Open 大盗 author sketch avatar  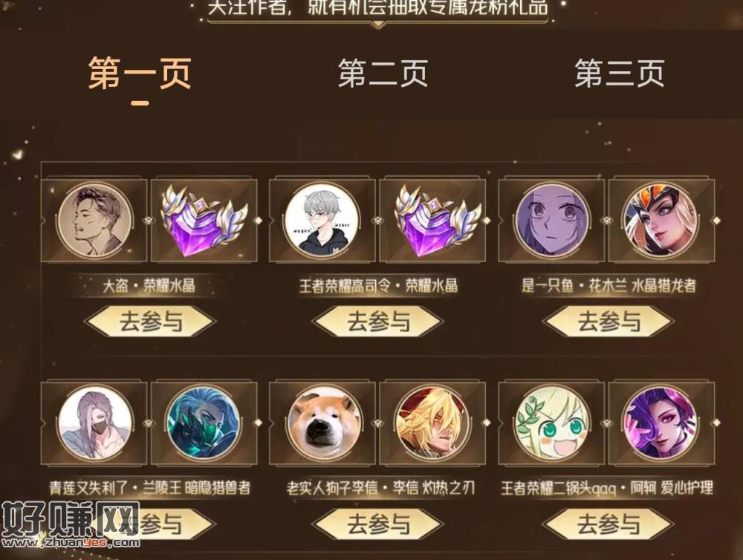(95, 221)
